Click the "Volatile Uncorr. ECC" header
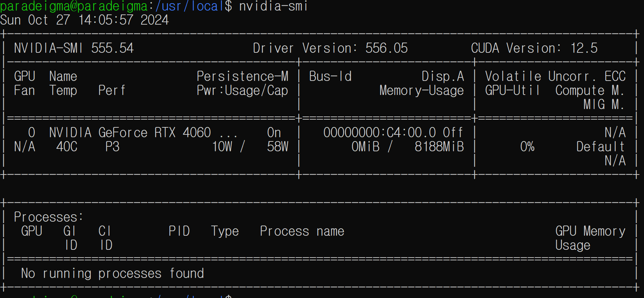The image size is (644, 298). pyautogui.click(x=555, y=76)
